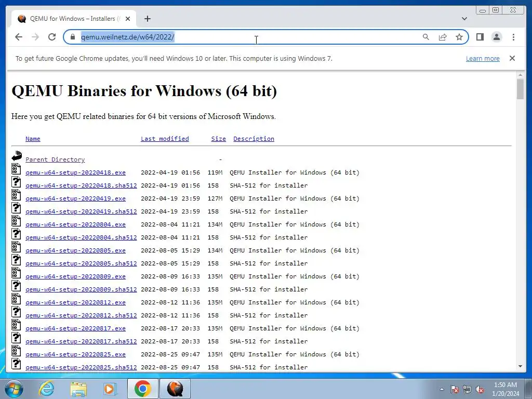
Task: Open qemu-w64-setup-20220817.sha512 checksum
Action: (81, 341)
